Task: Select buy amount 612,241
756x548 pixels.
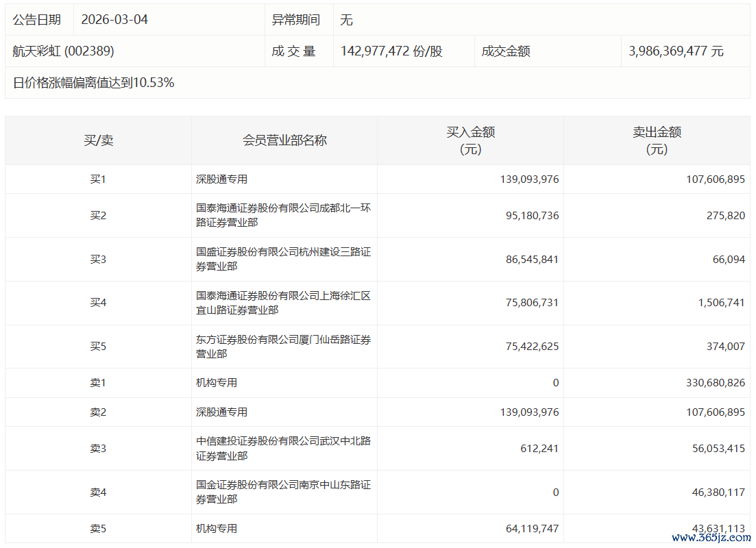Action: [x=539, y=448]
